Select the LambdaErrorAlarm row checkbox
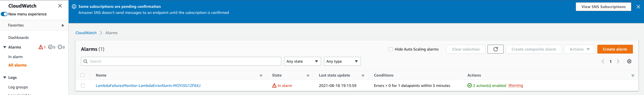The width and height of the screenshot is (644, 95). (x=83, y=86)
